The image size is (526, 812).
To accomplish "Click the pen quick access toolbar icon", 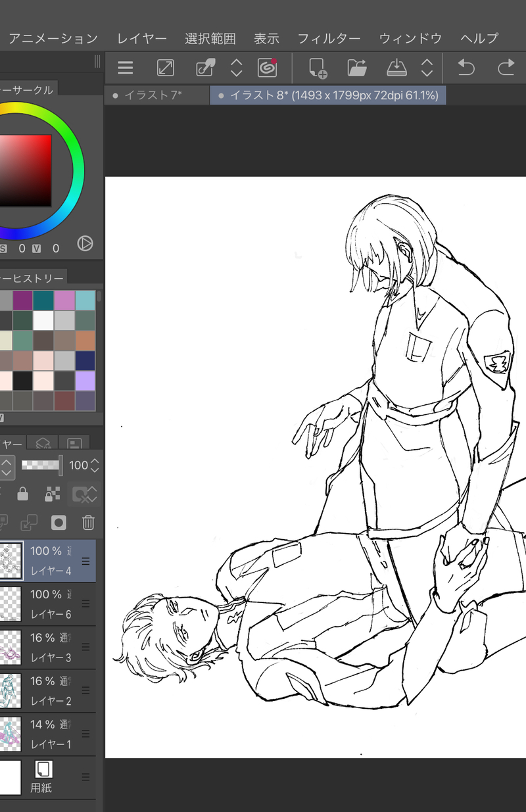I will [x=205, y=68].
